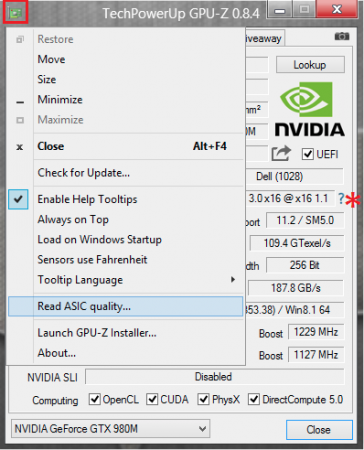Click the Lookup button
Image resolution: width=364 pixels, height=450 pixels.
[310, 65]
